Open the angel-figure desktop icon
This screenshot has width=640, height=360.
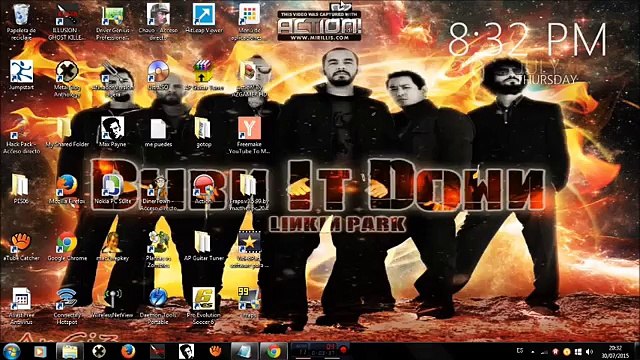113,246
